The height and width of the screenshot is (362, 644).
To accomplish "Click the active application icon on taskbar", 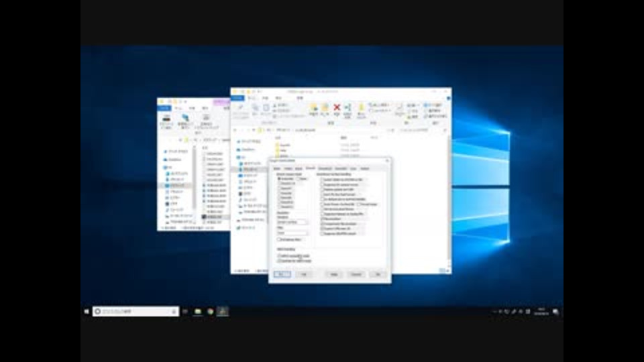I will click(x=223, y=312).
